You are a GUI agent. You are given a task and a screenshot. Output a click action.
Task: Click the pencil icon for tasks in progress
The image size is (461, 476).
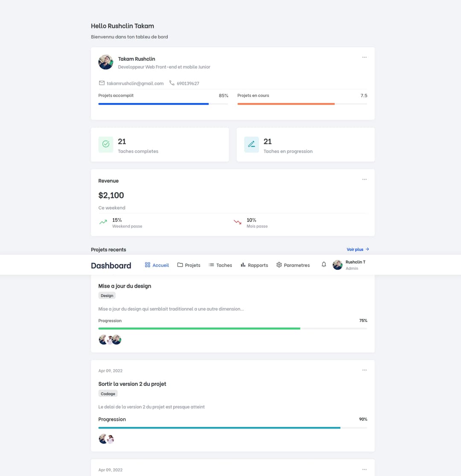(x=251, y=144)
